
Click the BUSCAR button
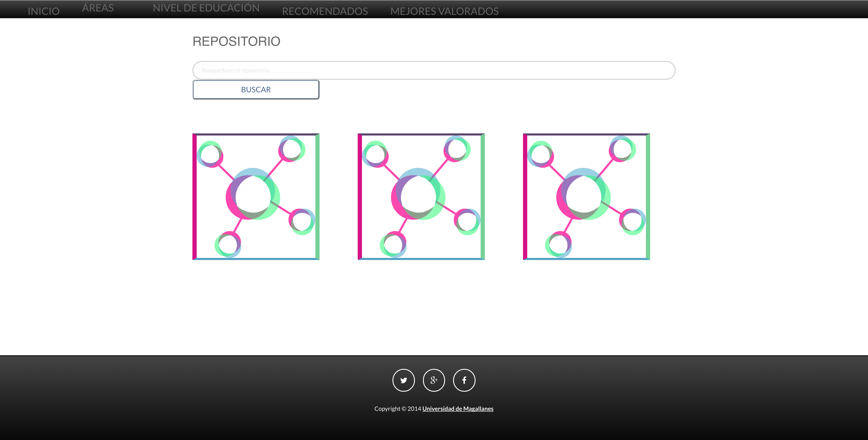pos(256,90)
